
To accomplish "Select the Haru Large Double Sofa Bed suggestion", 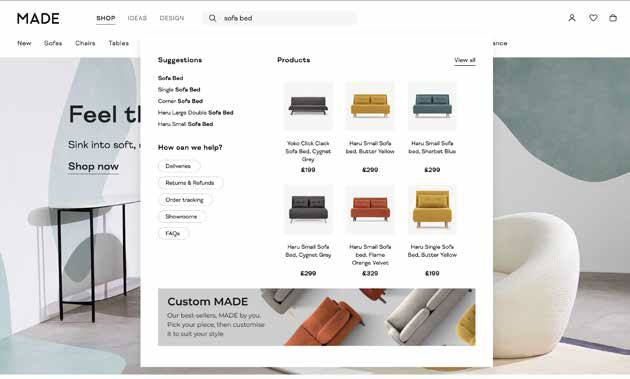I will point(195,113).
